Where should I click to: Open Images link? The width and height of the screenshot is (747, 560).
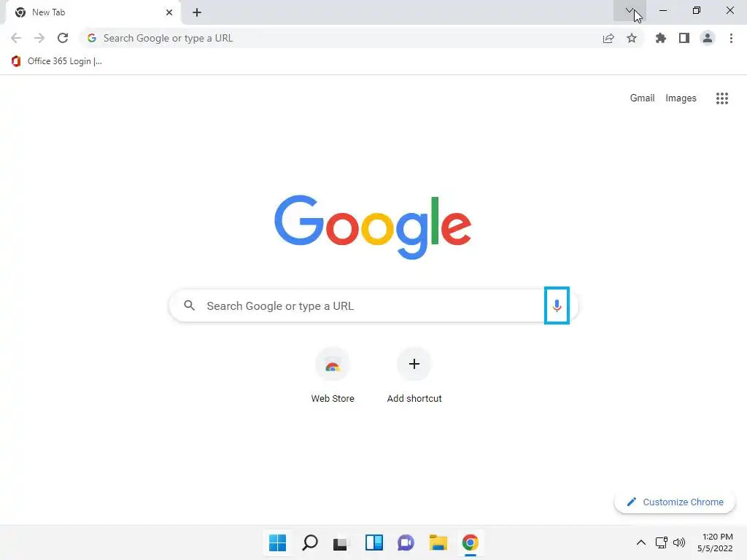[681, 98]
